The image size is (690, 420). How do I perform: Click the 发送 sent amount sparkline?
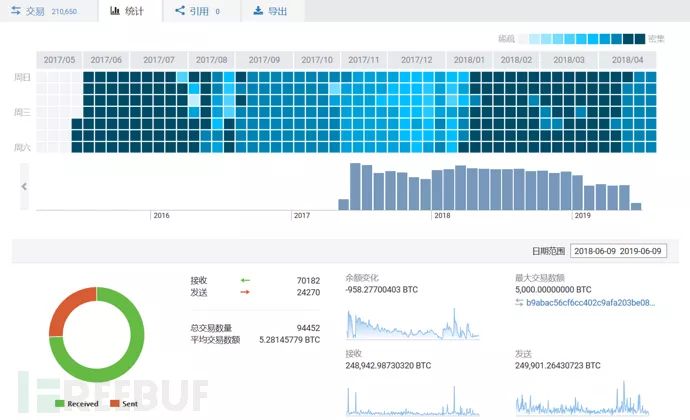(582, 398)
